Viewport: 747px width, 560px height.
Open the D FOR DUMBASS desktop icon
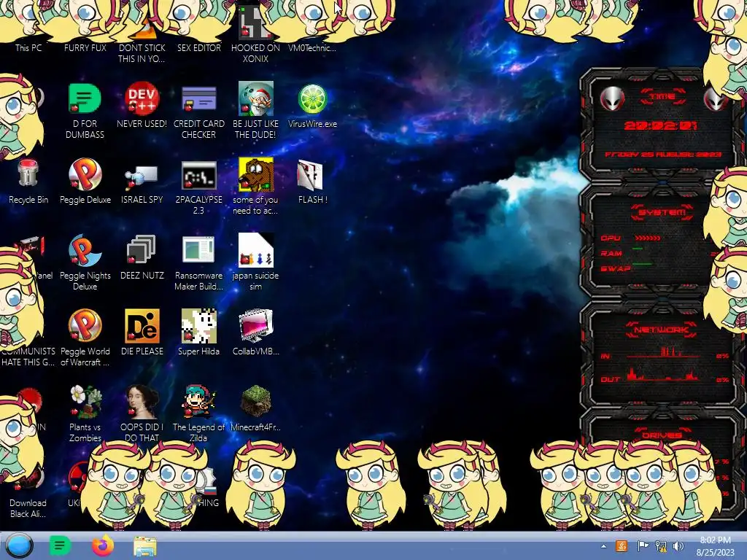tap(85, 98)
